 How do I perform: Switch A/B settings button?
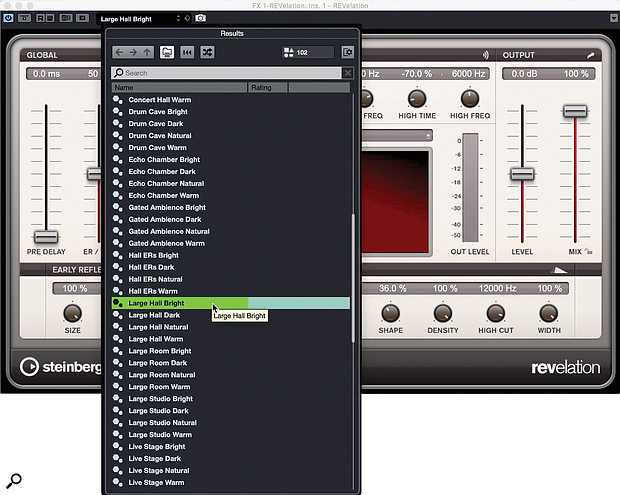tap(65, 18)
